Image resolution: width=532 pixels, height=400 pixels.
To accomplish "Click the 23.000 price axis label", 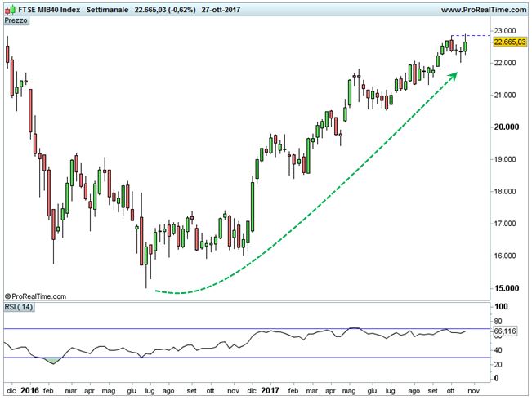I will (x=505, y=31).
